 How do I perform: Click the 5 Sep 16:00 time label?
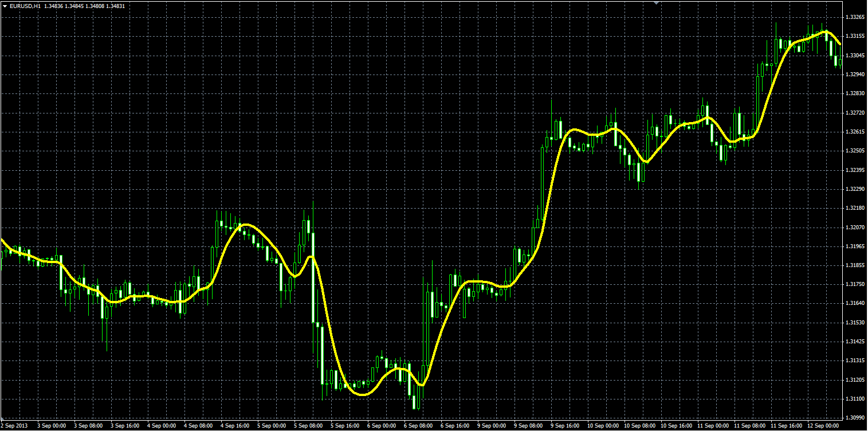coord(344,426)
